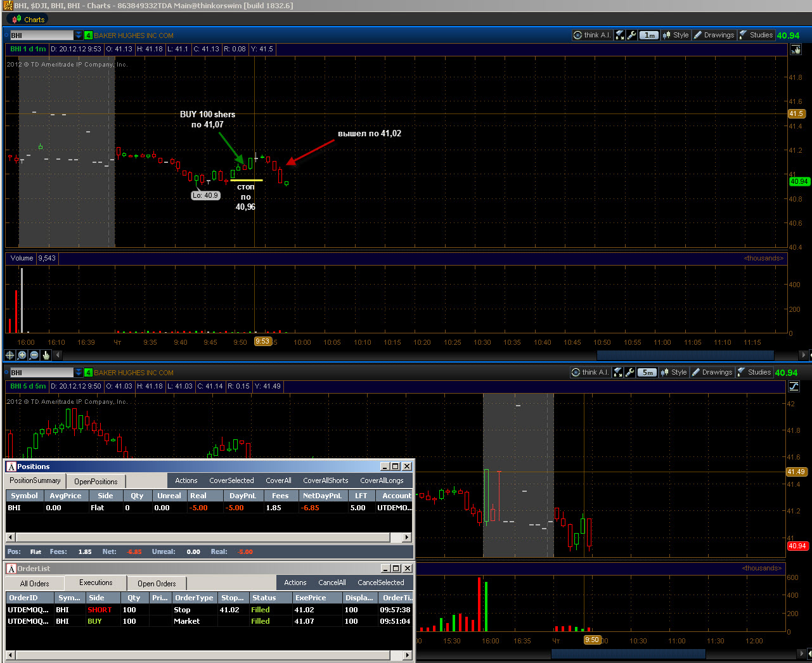
Task: Select the crosshair cursor tool below upper chart
Action: (x=10, y=355)
